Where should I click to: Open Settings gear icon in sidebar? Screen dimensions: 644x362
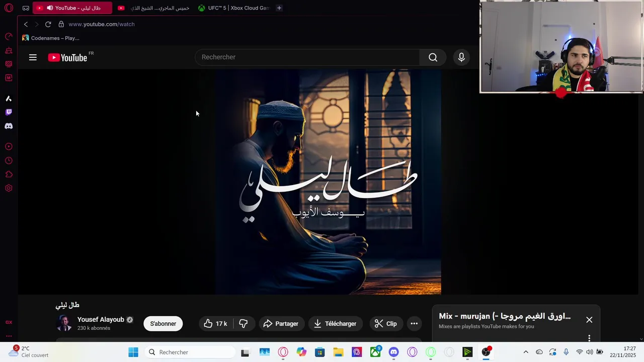[9, 188]
